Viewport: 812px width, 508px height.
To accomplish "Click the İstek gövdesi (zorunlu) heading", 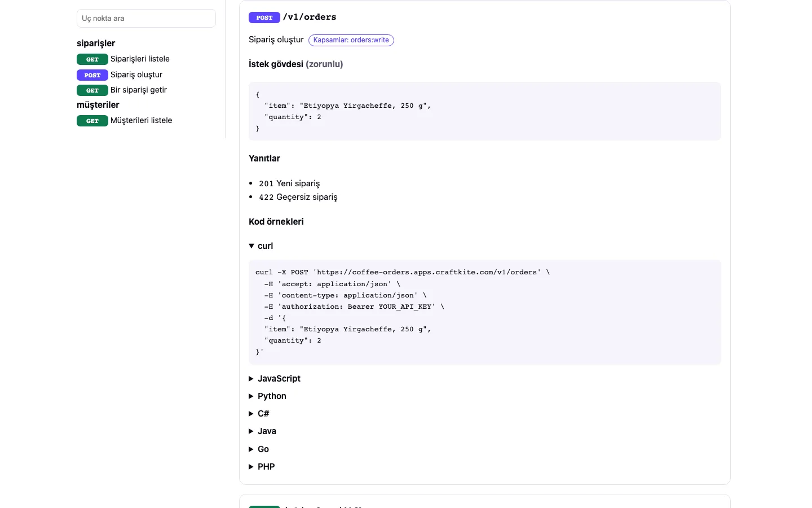I will [296, 64].
